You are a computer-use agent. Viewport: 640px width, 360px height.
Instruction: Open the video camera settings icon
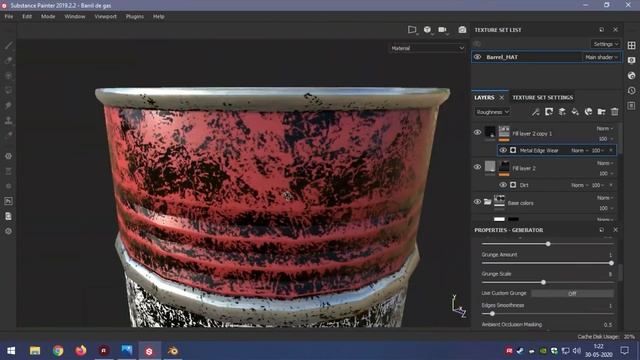tap(442, 30)
